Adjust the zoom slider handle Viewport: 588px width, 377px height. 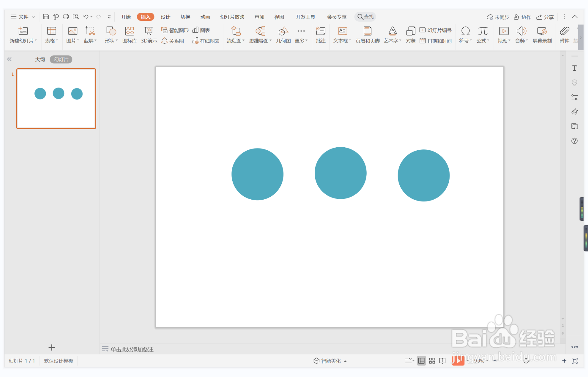point(526,361)
